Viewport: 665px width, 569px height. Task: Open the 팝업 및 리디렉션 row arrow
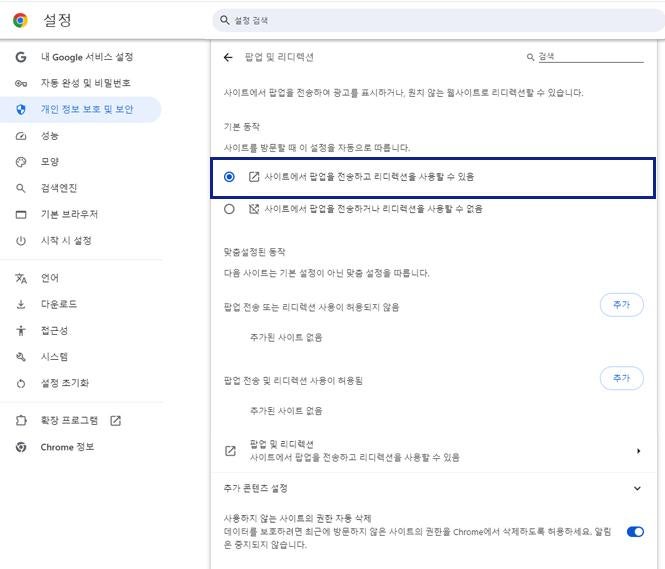pyautogui.click(x=638, y=451)
